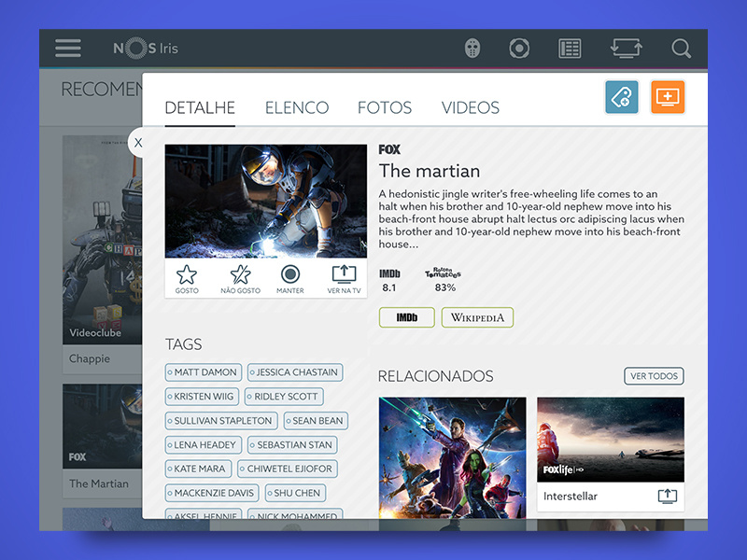Send to TV with Ver na TV
This screenshot has height=560, width=747.
(344, 279)
